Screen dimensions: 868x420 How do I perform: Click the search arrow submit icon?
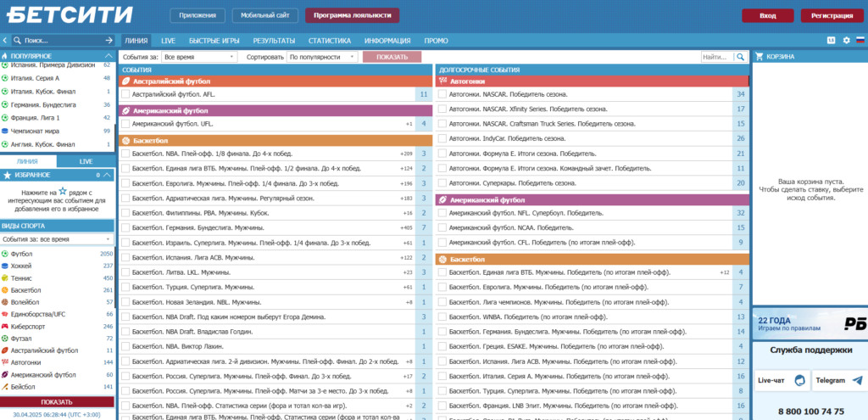coord(109,41)
